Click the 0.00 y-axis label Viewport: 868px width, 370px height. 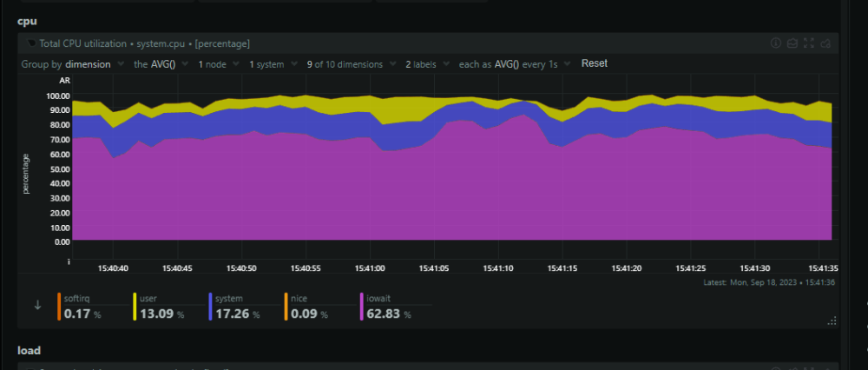pos(62,241)
